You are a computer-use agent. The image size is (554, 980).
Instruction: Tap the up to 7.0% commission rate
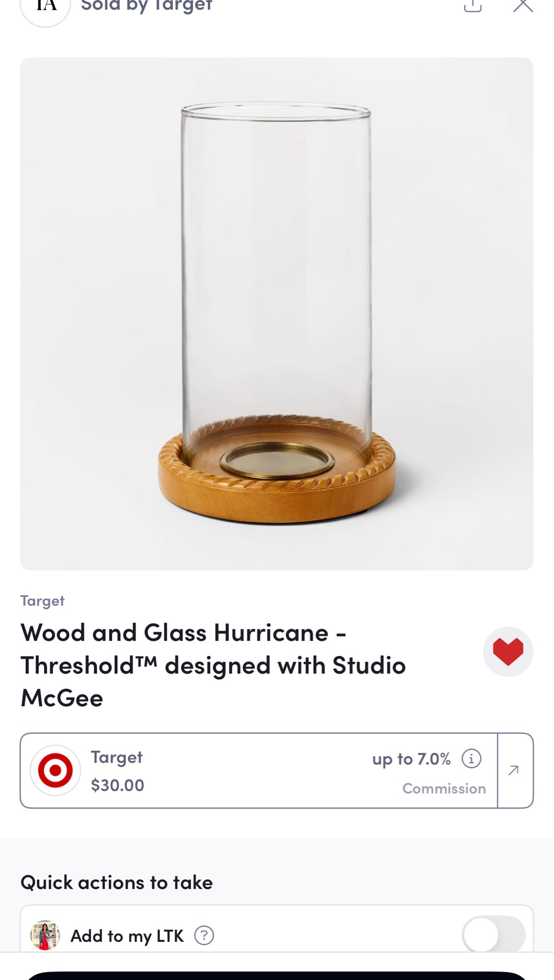tap(411, 759)
